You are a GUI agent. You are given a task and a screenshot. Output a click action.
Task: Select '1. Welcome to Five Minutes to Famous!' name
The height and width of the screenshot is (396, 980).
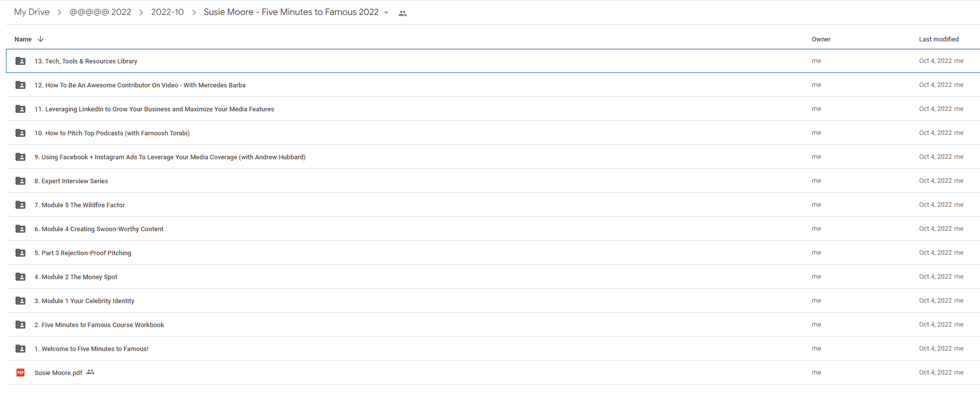91,349
